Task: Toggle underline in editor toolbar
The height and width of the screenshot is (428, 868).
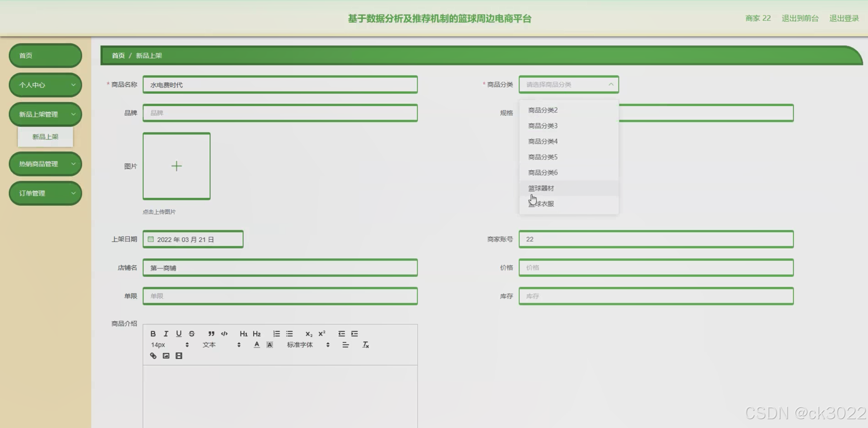Action: (179, 334)
